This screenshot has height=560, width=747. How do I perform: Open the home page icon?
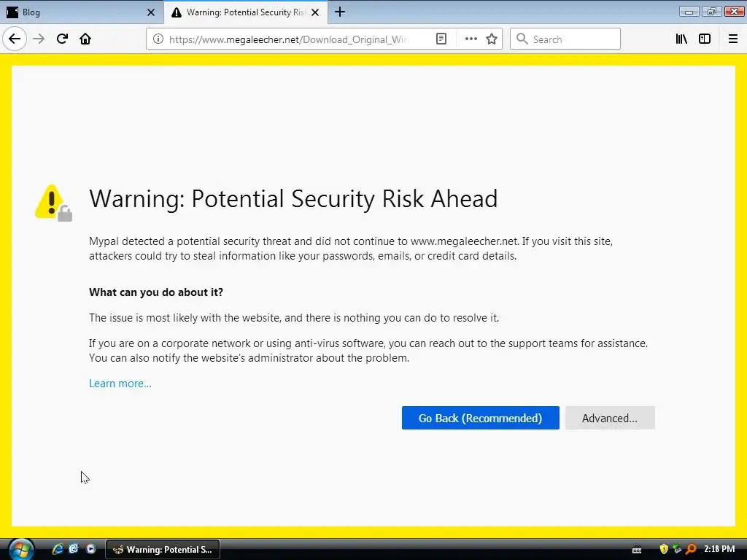point(85,39)
